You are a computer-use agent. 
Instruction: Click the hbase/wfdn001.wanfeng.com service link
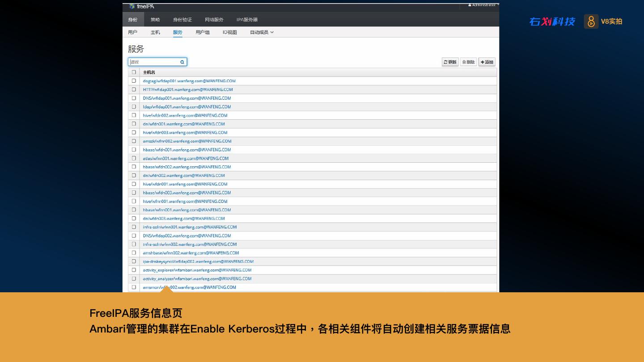point(187,150)
